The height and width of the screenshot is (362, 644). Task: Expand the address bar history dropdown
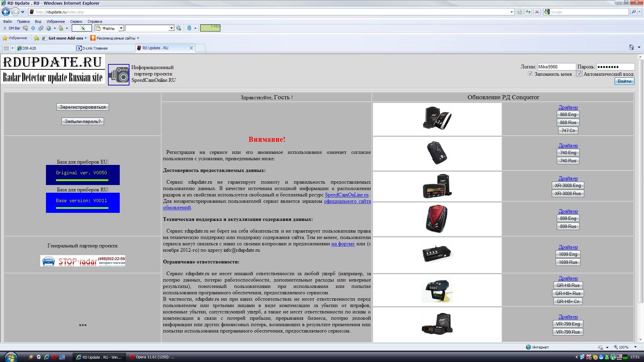tap(512, 12)
